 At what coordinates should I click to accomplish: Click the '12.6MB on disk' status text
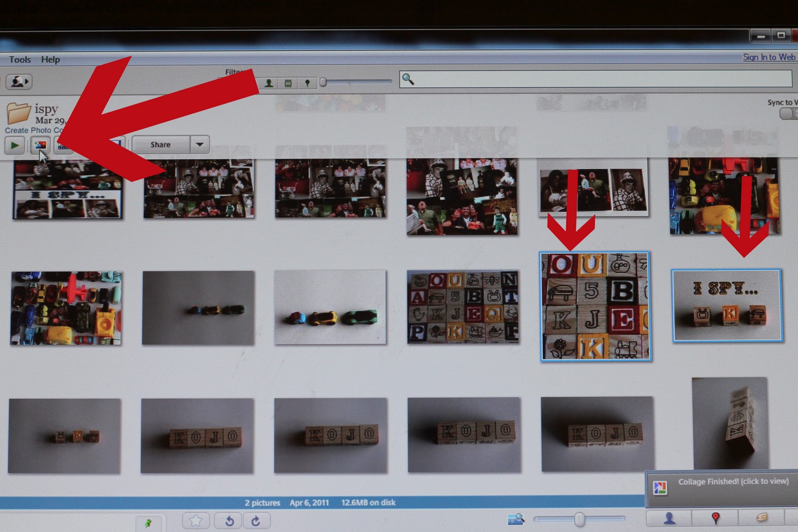click(368, 503)
